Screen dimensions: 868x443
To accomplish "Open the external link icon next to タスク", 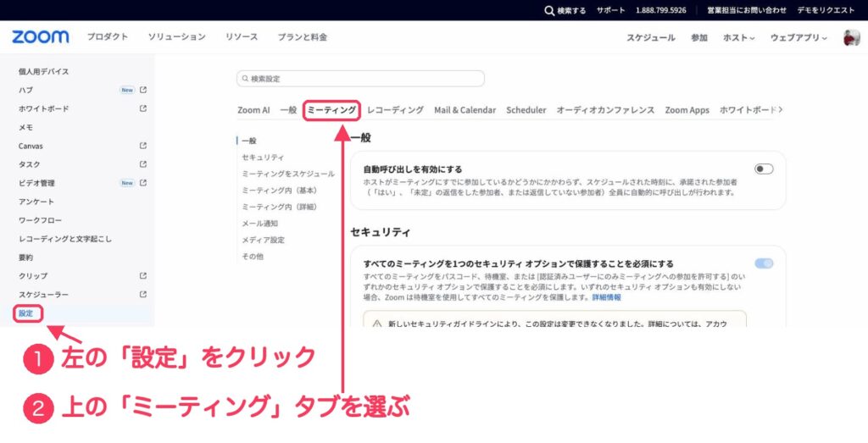I will coord(143,164).
